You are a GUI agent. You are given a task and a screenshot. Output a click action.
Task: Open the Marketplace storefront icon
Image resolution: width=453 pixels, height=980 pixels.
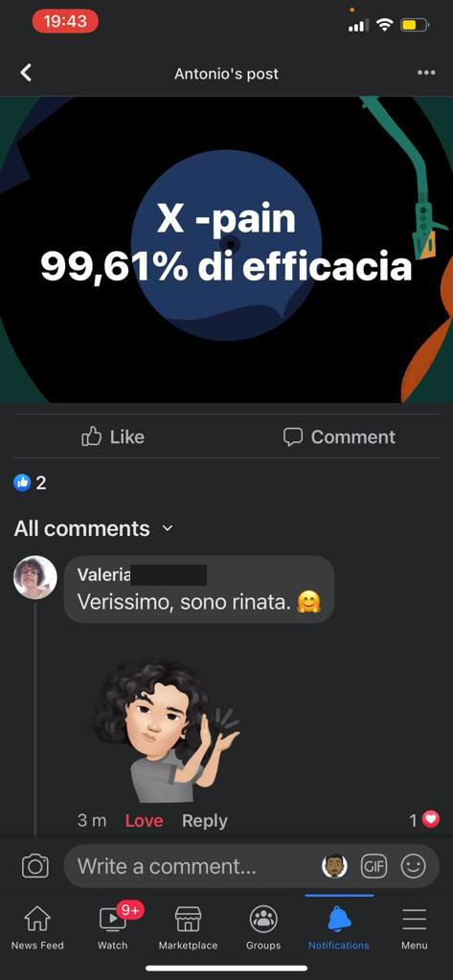188,928
